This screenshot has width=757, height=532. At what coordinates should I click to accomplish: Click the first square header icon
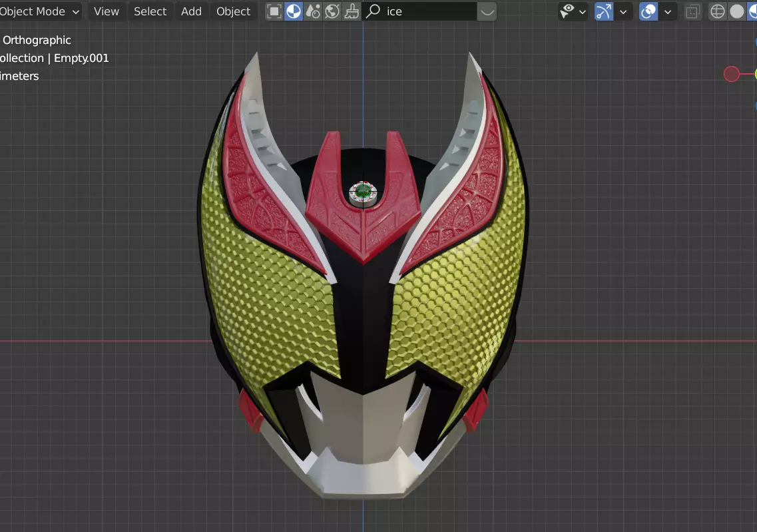pyautogui.click(x=274, y=11)
